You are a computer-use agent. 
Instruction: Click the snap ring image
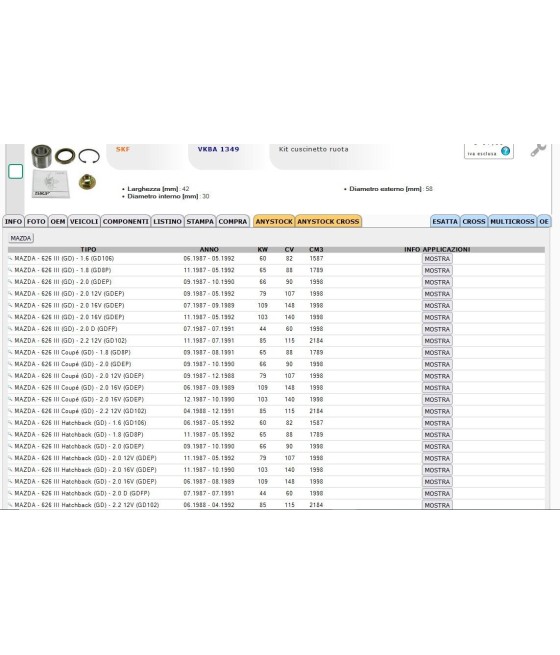(89, 156)
